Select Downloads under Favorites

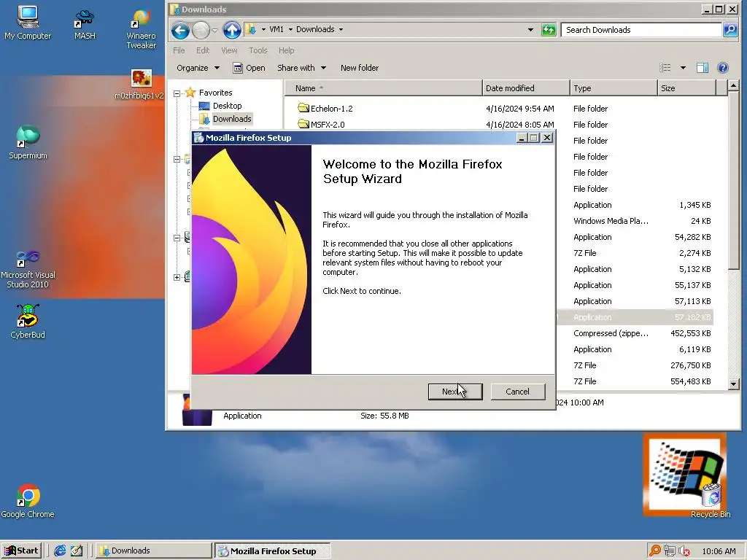[231, 119]
